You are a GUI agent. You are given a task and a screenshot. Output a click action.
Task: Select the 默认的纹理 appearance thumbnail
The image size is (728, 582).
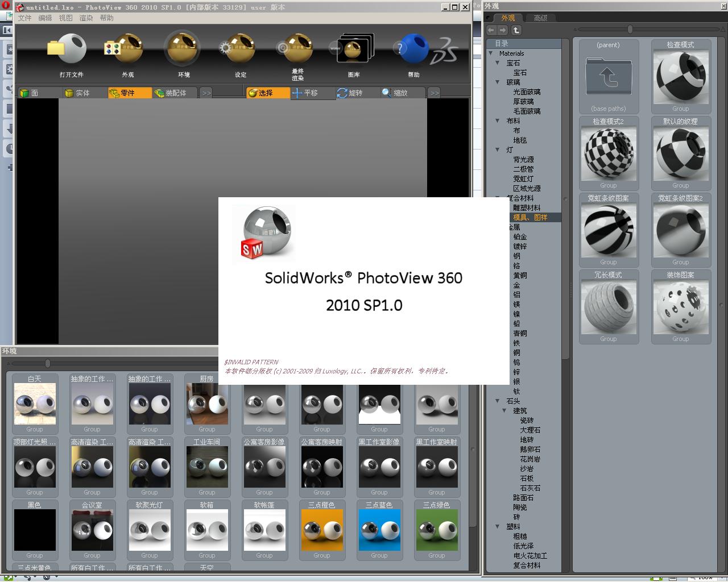(681, 153)
